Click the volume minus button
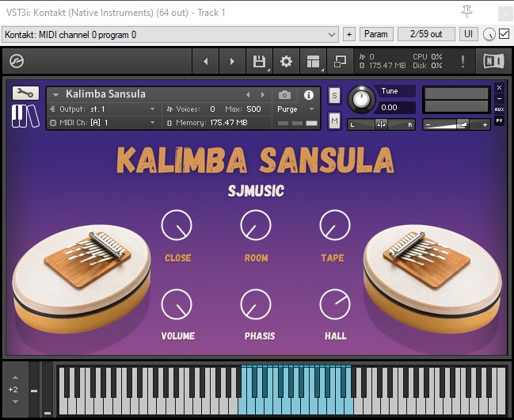 click(x=428, y=125)
